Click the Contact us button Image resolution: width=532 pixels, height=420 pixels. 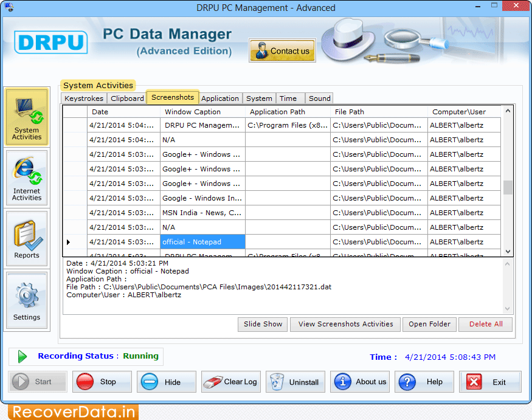282,50
